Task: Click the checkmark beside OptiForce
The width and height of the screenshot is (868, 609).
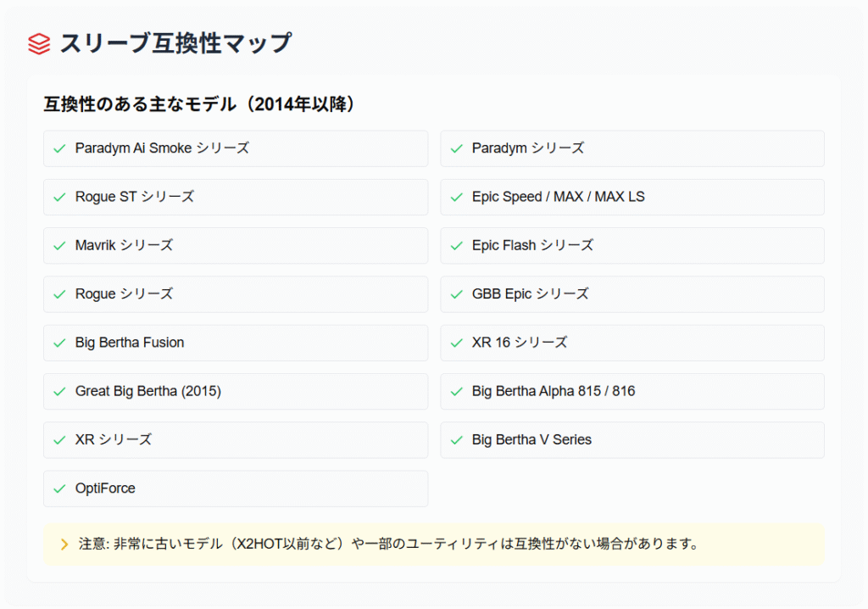Action: 60,489
